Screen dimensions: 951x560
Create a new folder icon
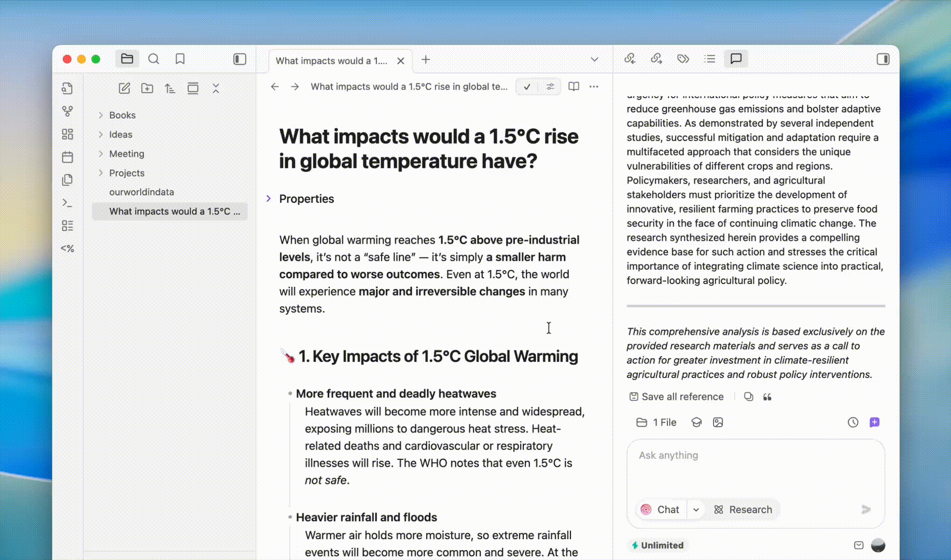pyautogui.click(x=147, y=88)
